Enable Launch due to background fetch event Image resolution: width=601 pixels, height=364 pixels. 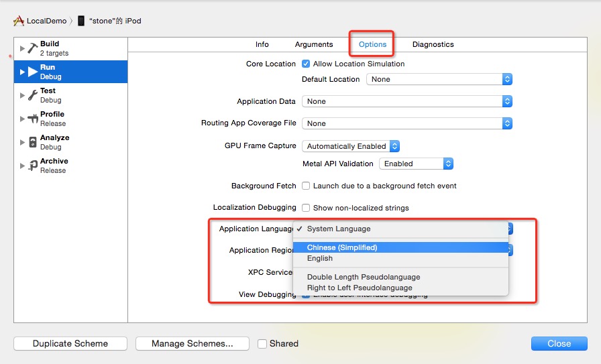[306, 186]
